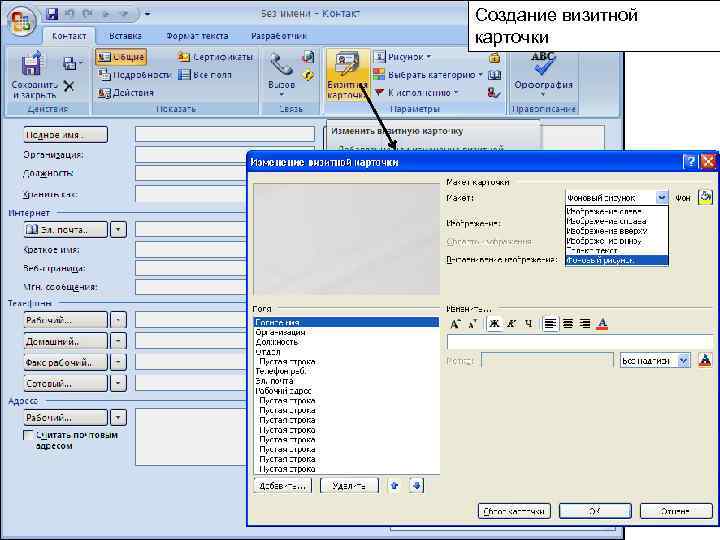Image resolution: width=720 pixels, height=540 pixels.
Task: Toggle italic К formatting
Action: pyautogui.click(x=512, y=324)
